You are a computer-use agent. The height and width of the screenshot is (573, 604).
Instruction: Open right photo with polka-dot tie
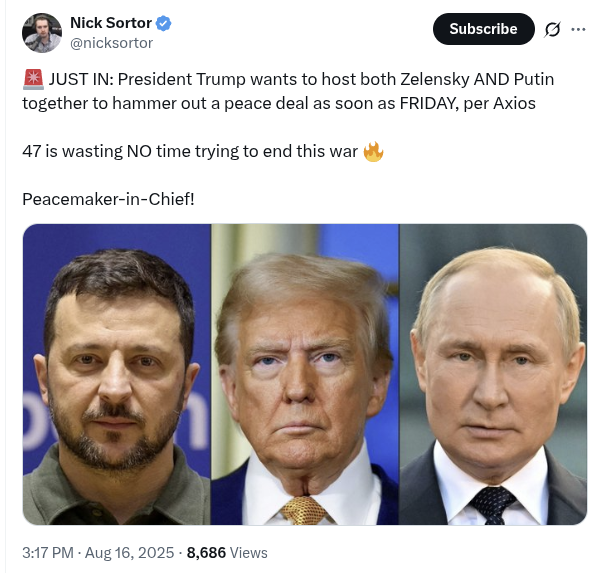[x=493, y=374]
